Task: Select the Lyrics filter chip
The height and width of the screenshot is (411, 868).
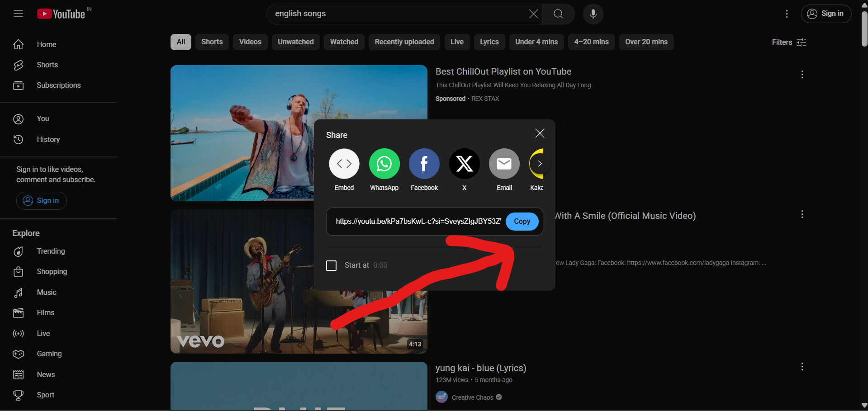Action: 489,42
